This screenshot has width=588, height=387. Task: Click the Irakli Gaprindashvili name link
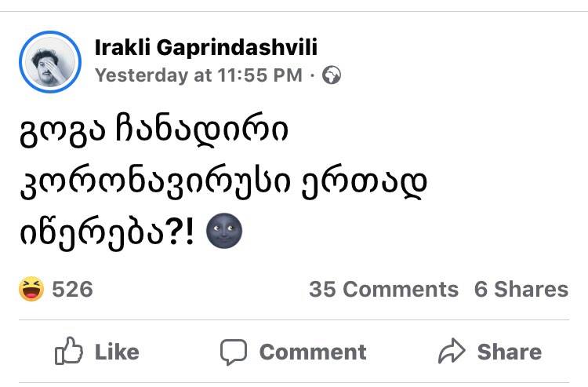pos(205,48)
